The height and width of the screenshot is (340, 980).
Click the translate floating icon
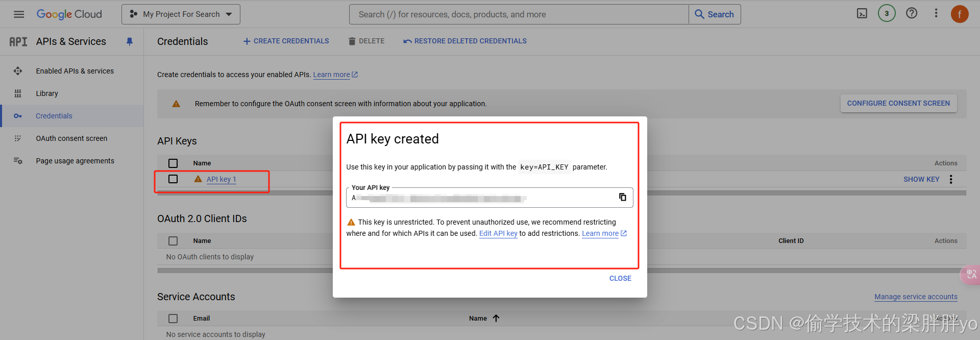(970, 275)
